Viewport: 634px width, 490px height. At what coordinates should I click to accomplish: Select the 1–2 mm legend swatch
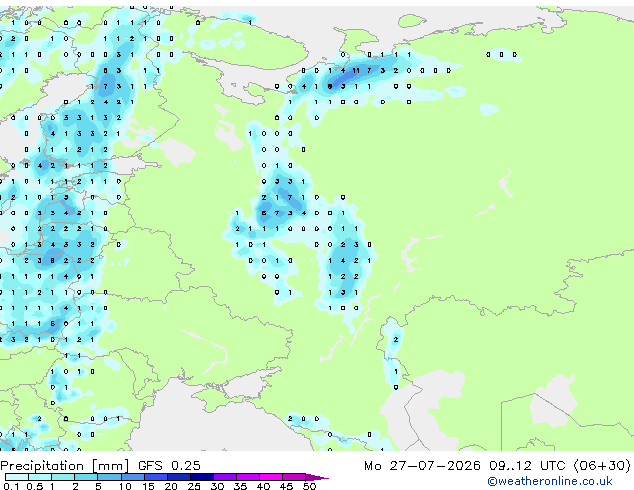coord(63,477)
